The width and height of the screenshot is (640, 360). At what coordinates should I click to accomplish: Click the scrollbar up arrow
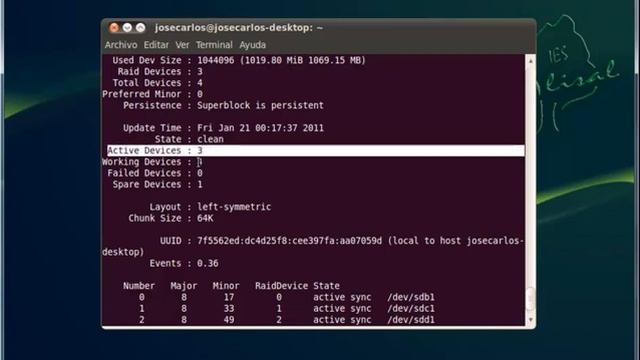531,61
